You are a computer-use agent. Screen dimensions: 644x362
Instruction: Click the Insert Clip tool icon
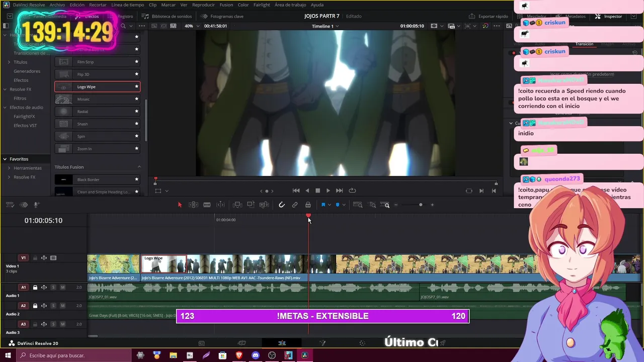tap(237, 205)
